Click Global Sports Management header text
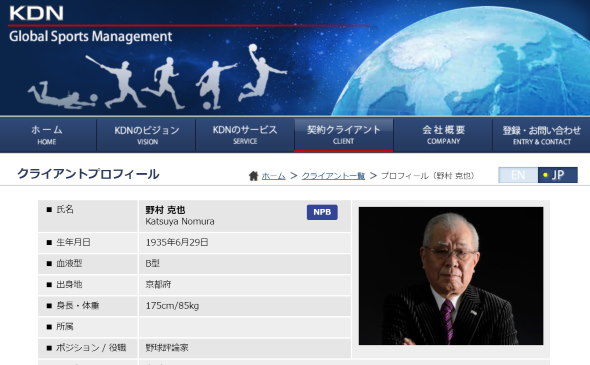Viewport: 590px width, 365px height. [90, 36]
